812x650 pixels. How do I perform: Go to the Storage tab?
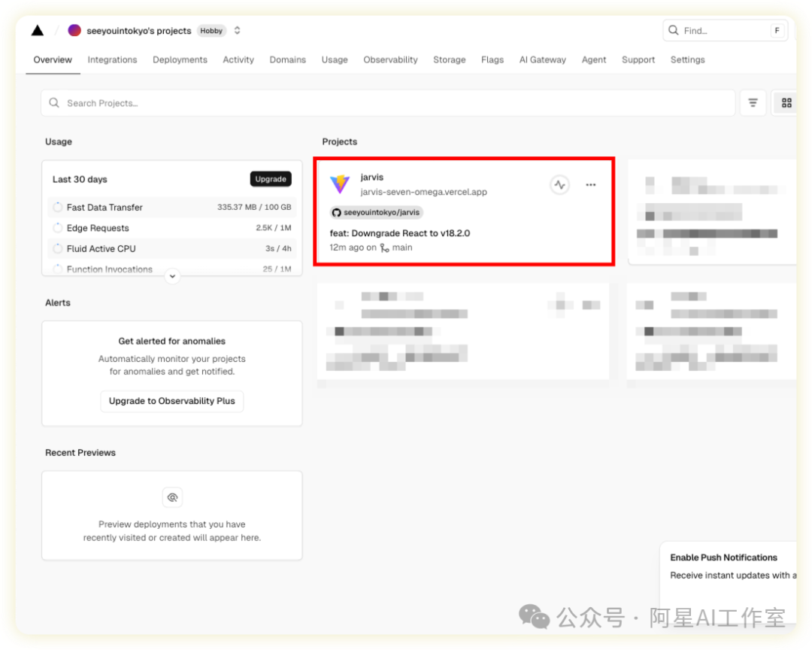(x=450, y=59)
